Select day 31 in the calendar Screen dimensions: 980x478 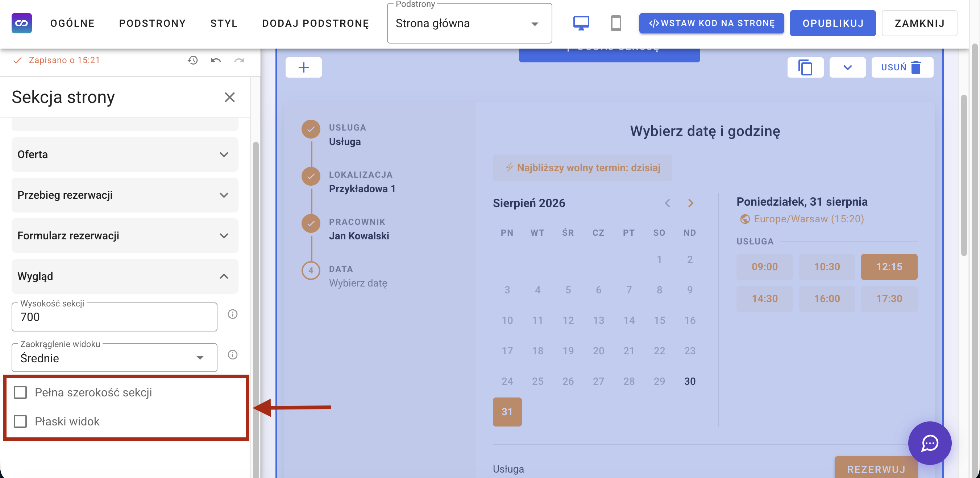click(x=507, y=412)
